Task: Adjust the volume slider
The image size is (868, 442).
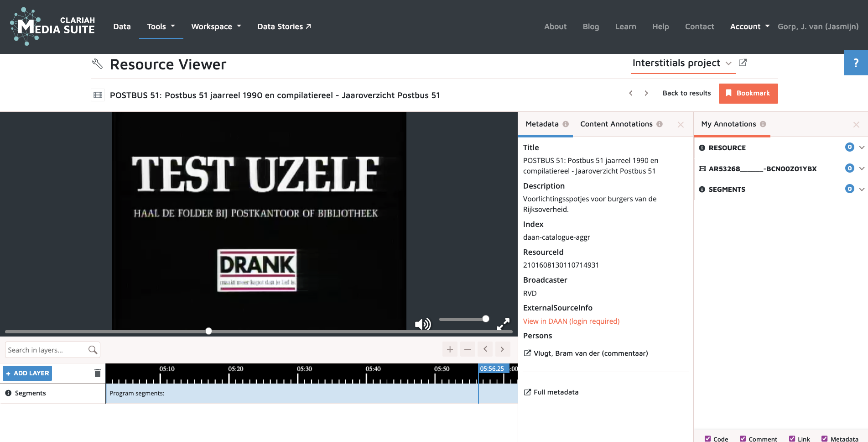Action: (464, 319)
